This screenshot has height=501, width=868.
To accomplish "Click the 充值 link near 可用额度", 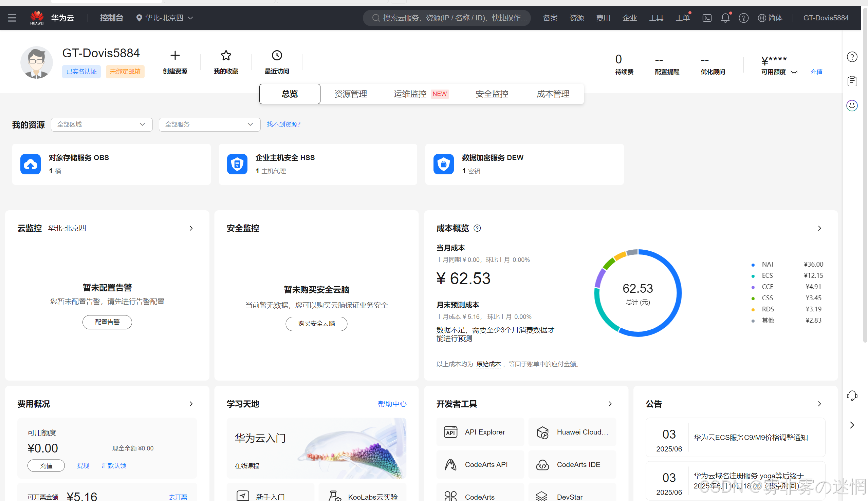I will [x=816, y=72].
